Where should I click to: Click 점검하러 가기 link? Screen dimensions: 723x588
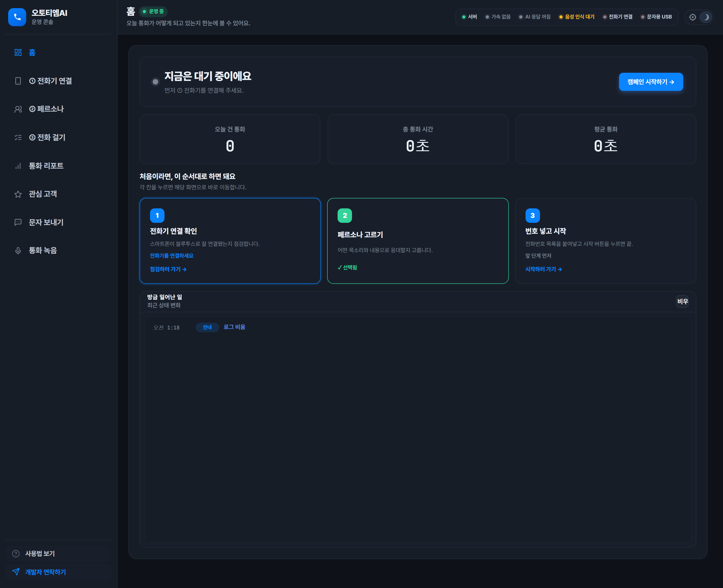168,269
